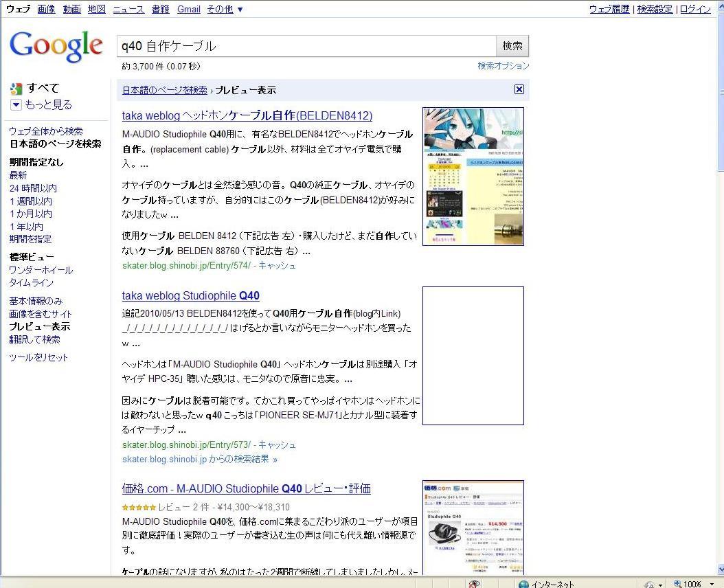Open 価格.com M-AUDIO Studiophile Q40 result
724x588 pixels.
(246, 488)
